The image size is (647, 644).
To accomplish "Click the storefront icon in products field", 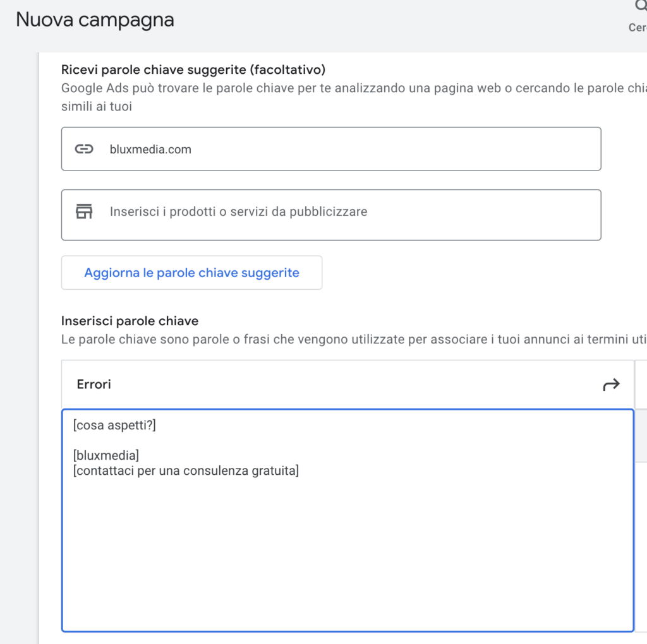I will tap(84, 212).
